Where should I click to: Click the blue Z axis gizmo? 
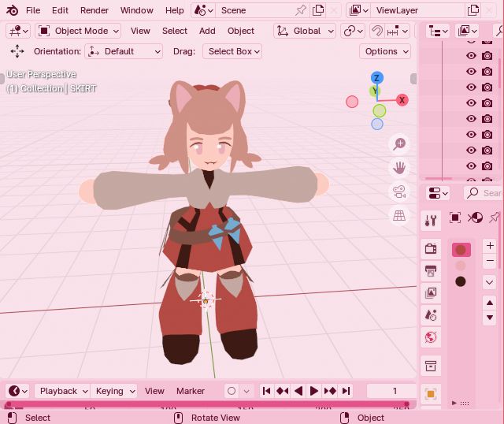[376, 77]
